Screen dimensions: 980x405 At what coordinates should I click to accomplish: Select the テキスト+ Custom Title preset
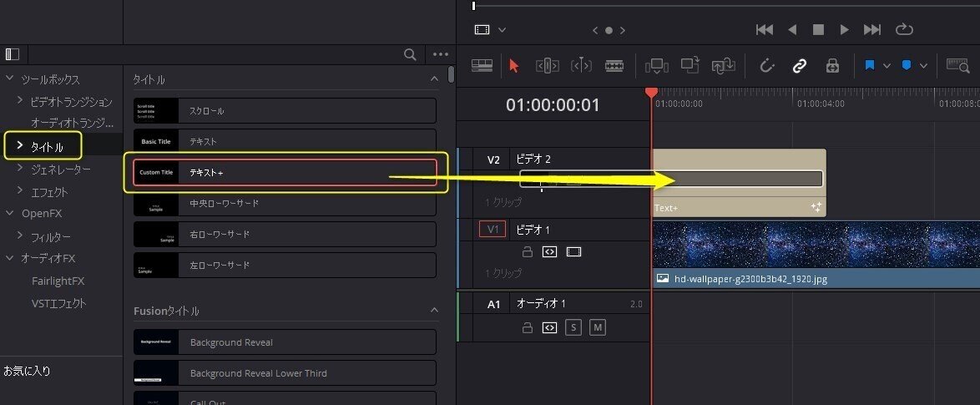click(x=285, y=172)
